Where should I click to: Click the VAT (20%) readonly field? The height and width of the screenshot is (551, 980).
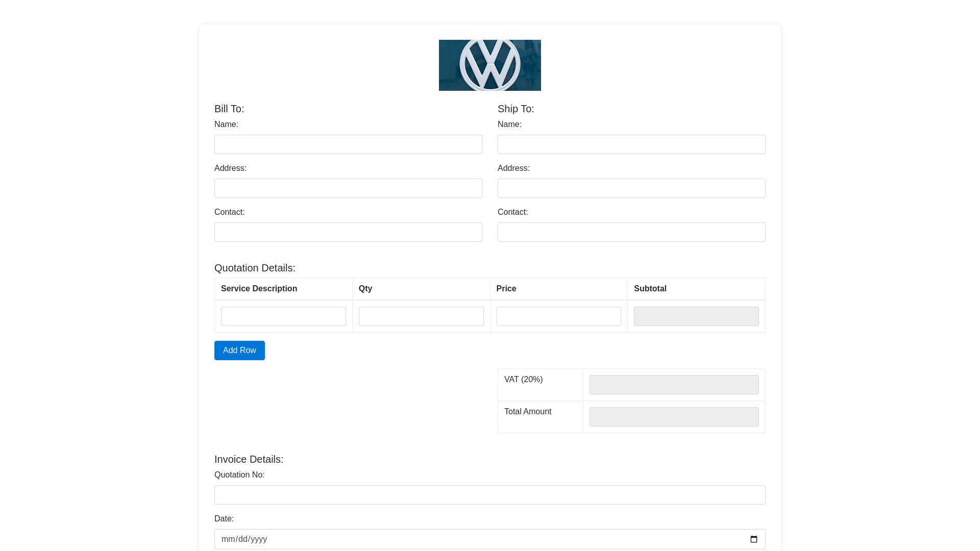pos(674,385)
